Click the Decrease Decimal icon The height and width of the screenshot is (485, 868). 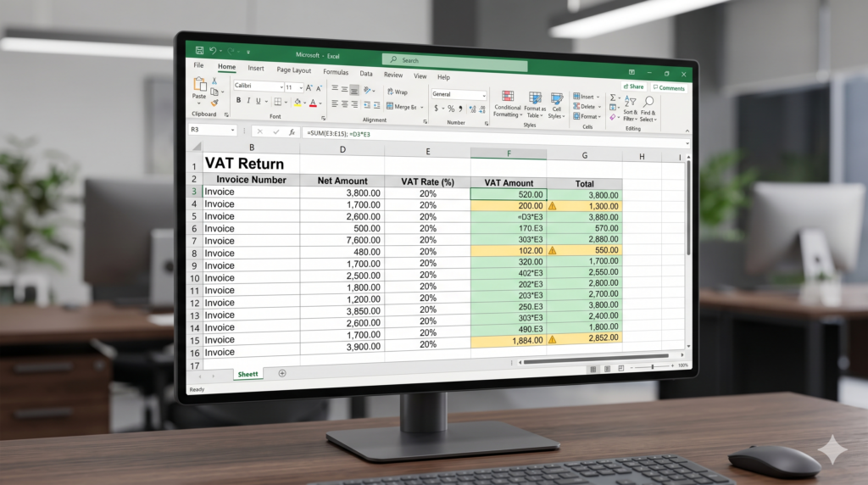(482, 109)
